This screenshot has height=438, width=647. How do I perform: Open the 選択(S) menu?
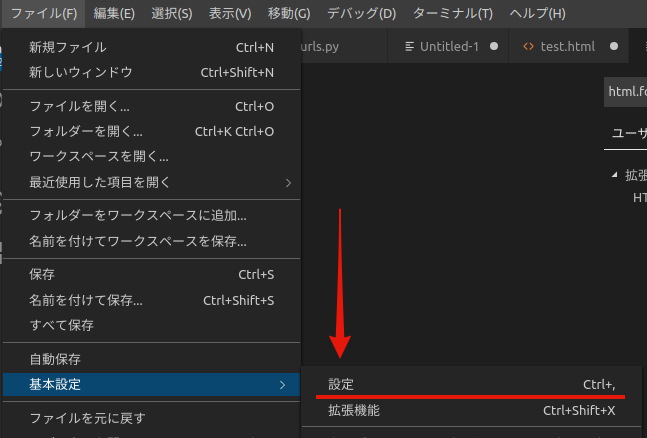(172, 14)
